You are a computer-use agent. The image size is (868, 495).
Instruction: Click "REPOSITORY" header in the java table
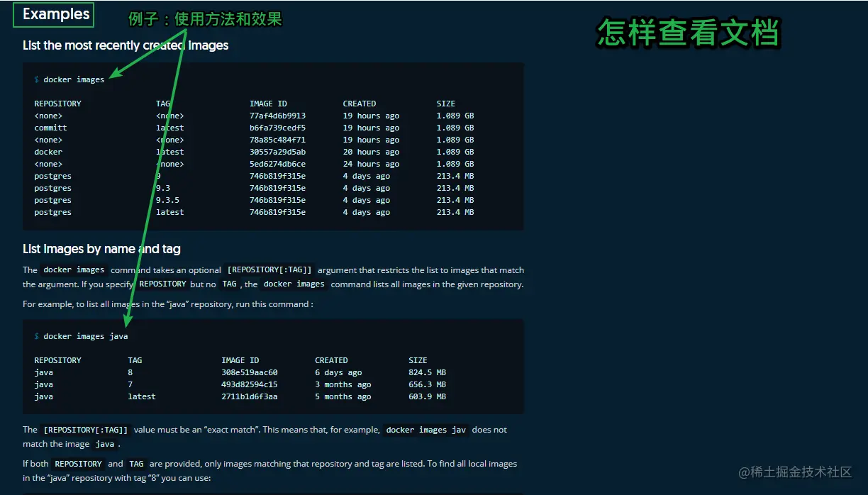(x=57, y=360)
